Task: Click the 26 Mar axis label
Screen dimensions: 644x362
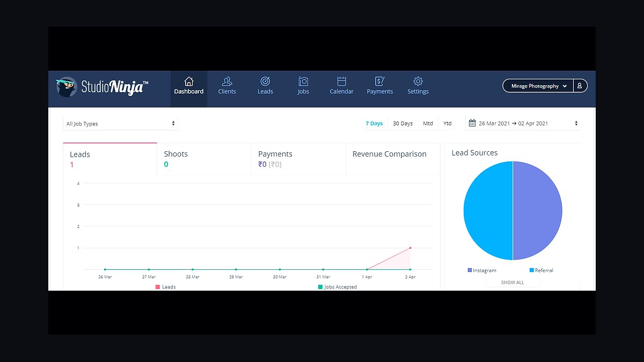Action: (105, 277)
